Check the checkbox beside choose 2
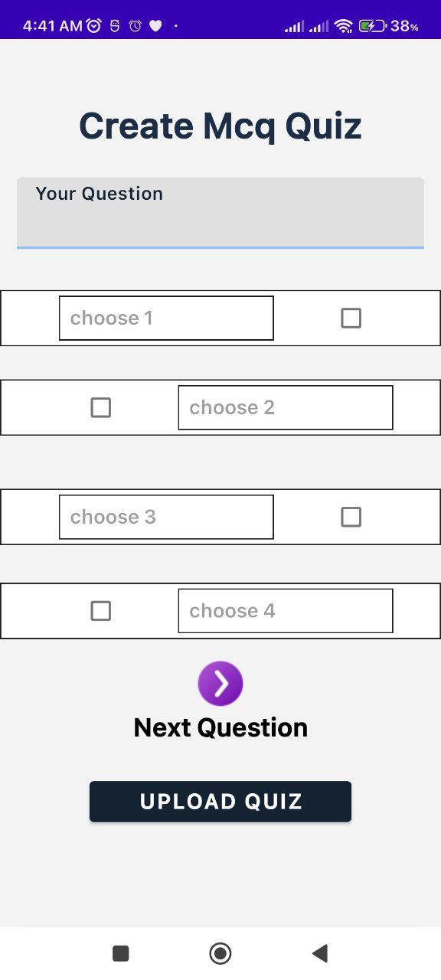The height and width of the screenshot is (980, 441). (x=101, y=407)
